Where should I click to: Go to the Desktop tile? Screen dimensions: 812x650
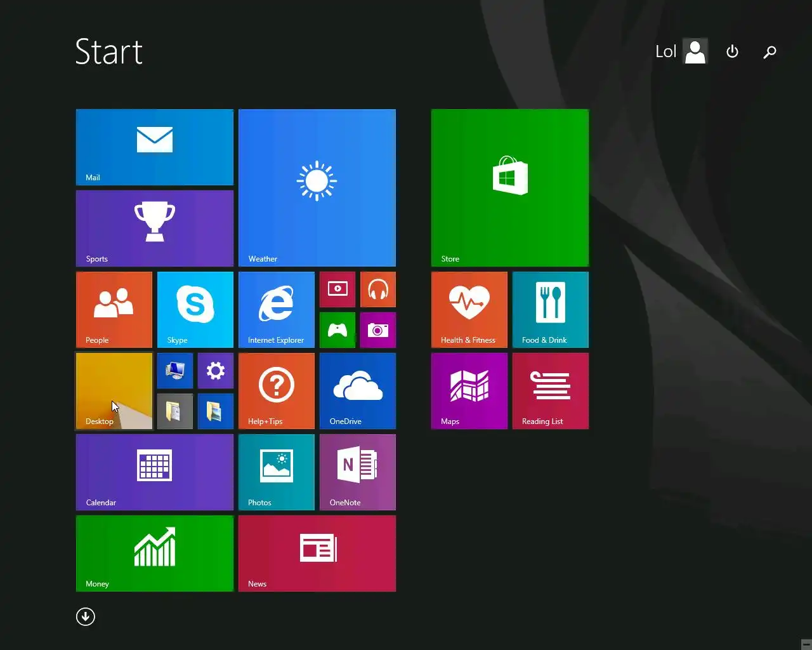click(114, 391)
